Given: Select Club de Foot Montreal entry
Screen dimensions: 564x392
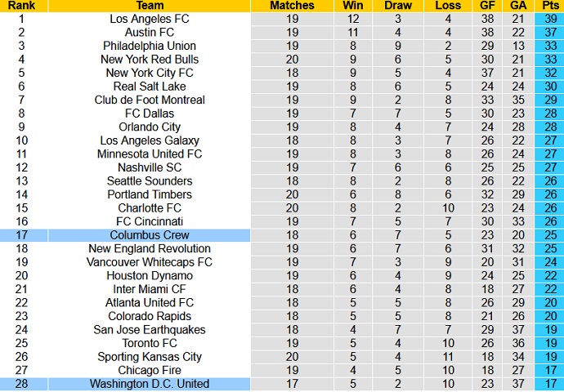Looking at the screenshot, I should 150,100.
